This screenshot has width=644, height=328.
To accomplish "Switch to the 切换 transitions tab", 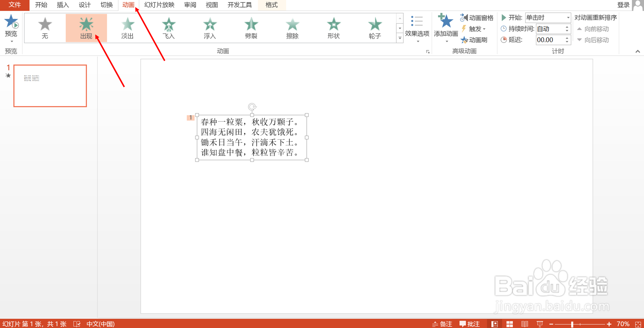I will 106,5.
